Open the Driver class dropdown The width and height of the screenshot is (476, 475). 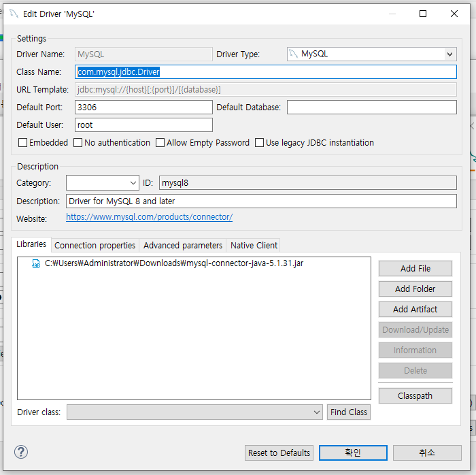(x=317, y=412)
